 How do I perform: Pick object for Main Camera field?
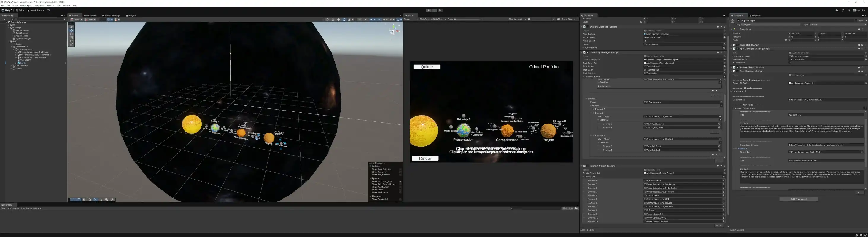pyautogui.click(x=724, y=34)
